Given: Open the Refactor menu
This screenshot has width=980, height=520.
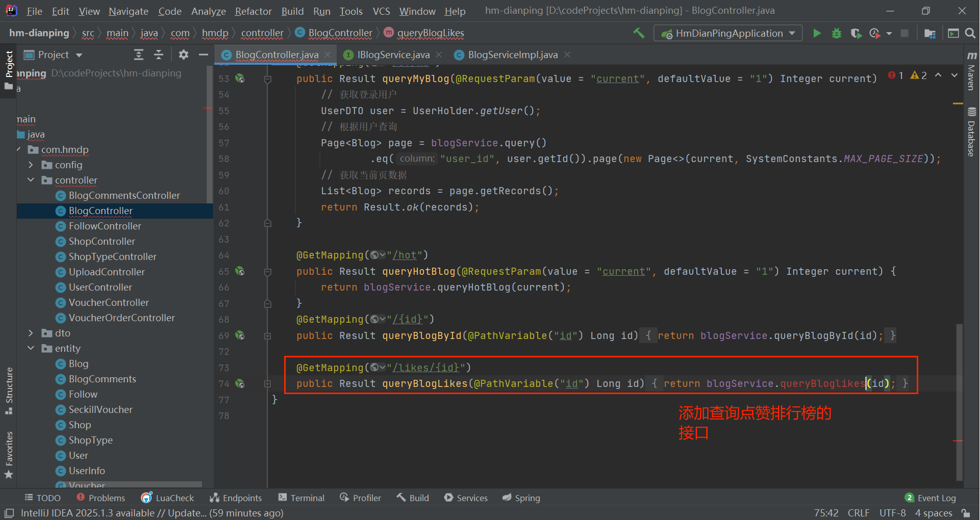Looking at the screenshot, I should pos(253,11).
